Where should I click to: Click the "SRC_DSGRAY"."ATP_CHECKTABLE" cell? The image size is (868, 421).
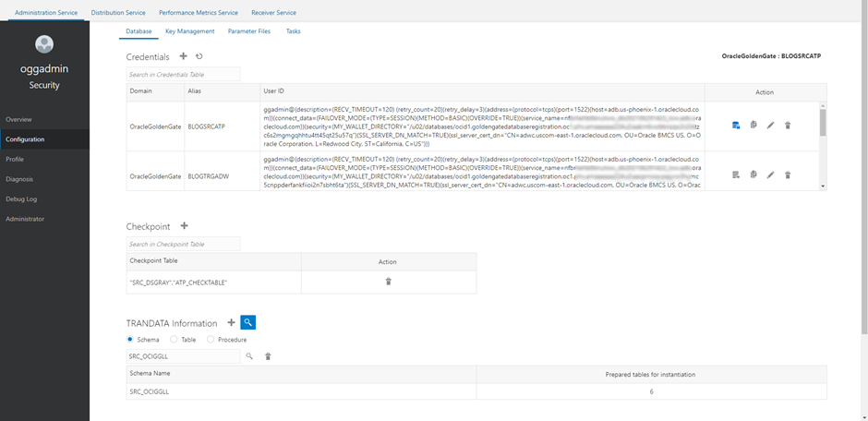213,283
